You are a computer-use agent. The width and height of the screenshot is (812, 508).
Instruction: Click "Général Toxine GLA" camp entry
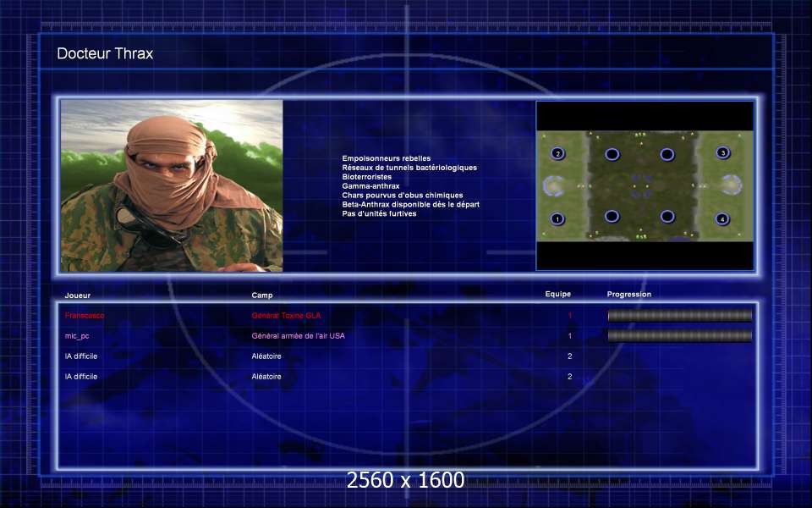point(287,315)
